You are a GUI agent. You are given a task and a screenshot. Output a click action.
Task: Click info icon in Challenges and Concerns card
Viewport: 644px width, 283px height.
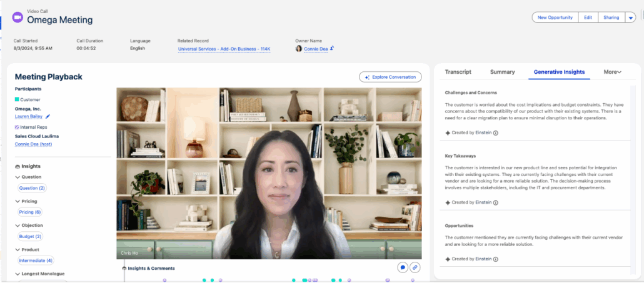[496, 132]
